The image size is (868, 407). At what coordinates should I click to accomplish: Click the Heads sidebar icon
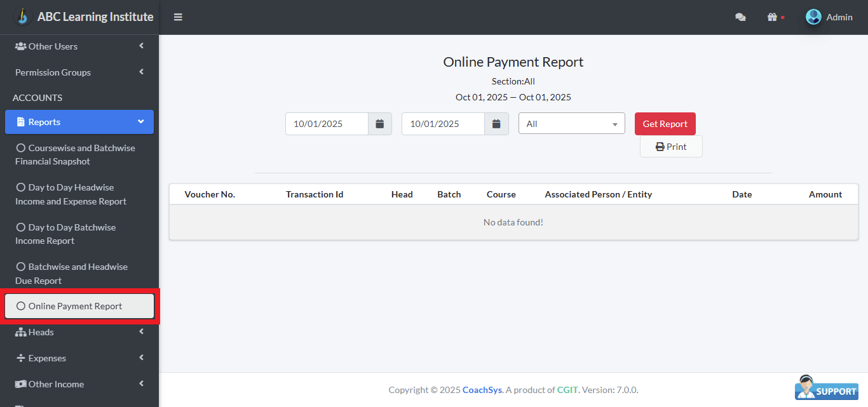coord(21,331)
